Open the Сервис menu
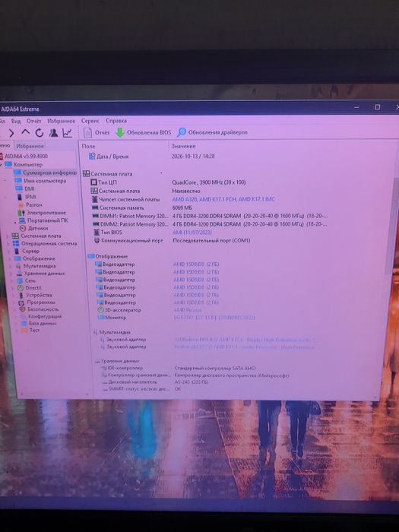Screen dimensions: 399x532 click(90, 120)
